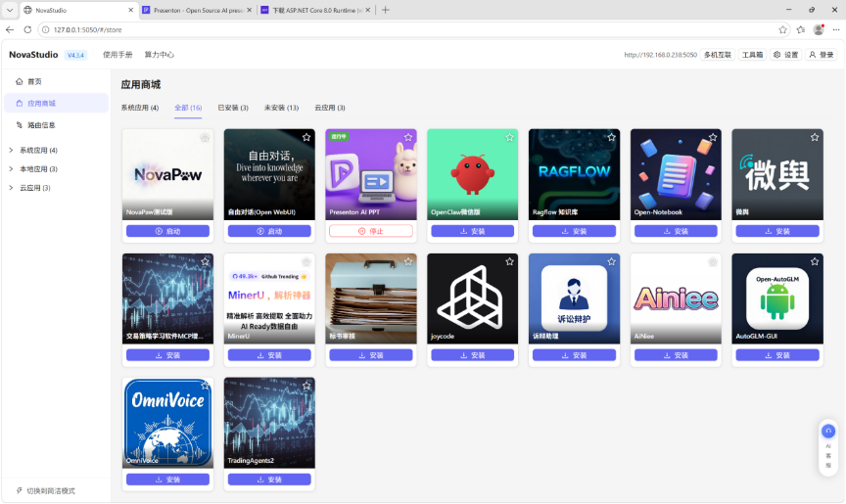Switch to simple mode 切换到简洁模式

click(x=46, y=490)
